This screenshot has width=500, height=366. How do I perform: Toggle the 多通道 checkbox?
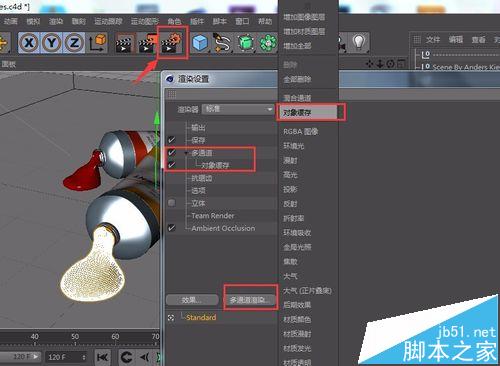point(172,153)
